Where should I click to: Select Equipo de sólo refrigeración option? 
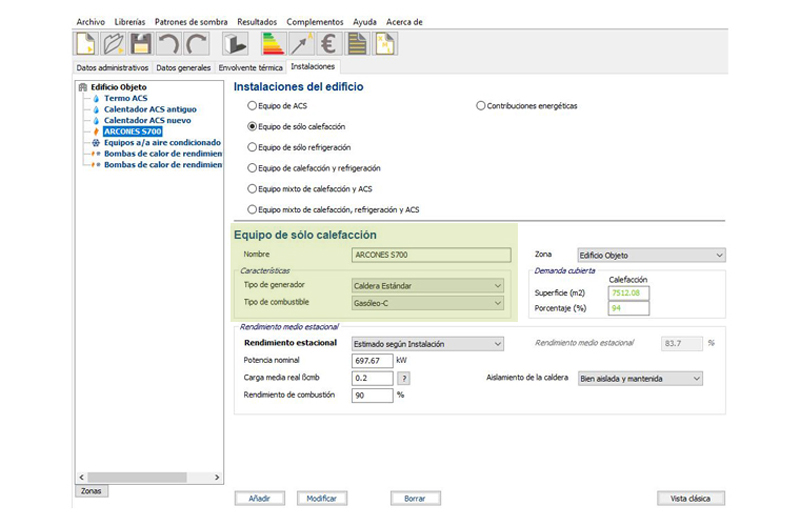[252, 147]
